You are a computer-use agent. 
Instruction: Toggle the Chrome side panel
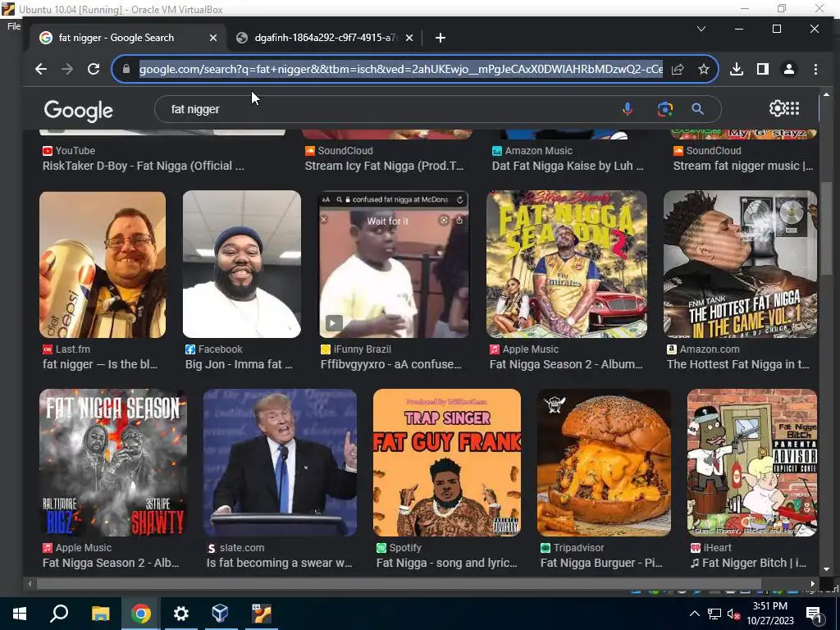click(763, 69)
